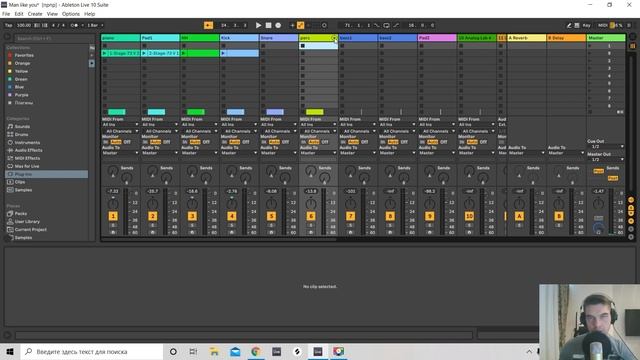640x360 pixels.
Task: Open Sounds category in browser
Action: coord(22,127)
